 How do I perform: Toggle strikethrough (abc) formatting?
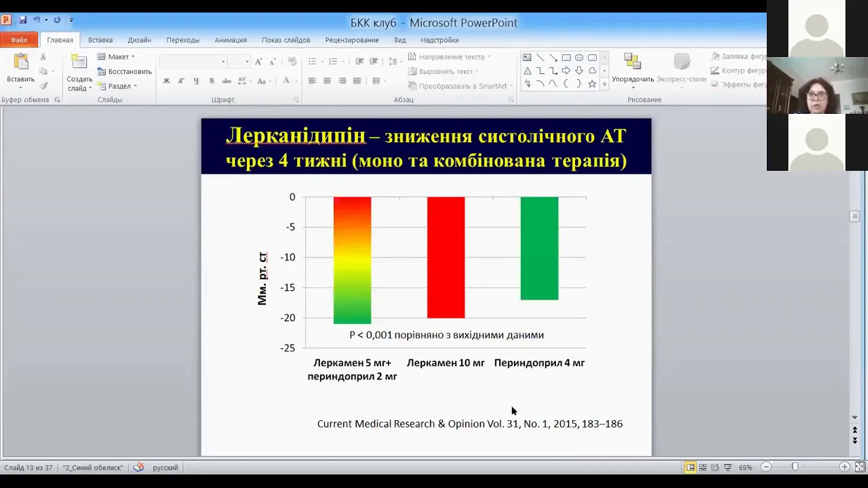pyautogui.click(x=227, y=81)
